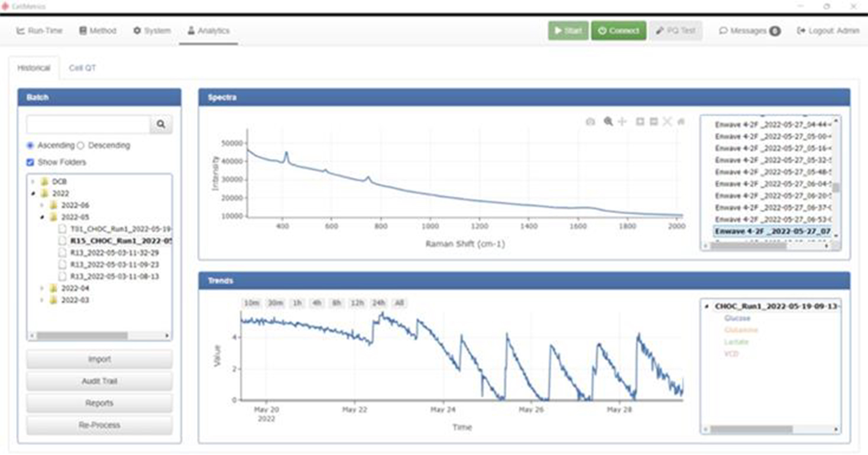Set trends range to 12h
The image size is (868, 455).
click(x=357, y=303)
